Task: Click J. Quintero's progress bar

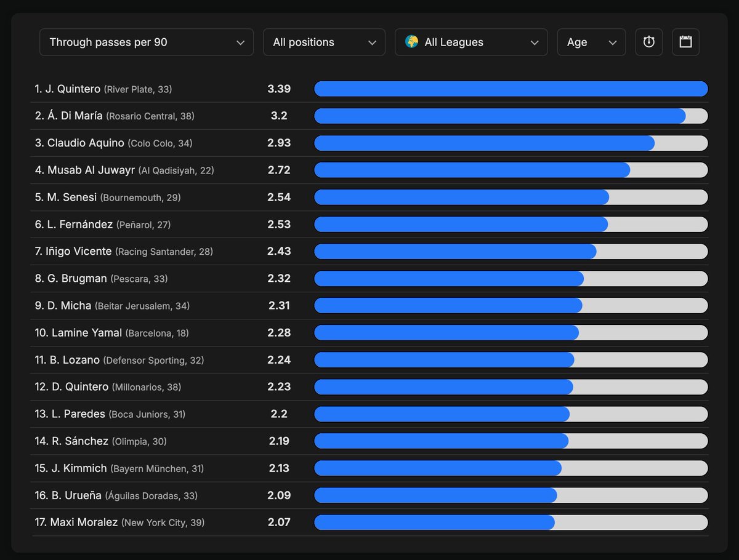Action: (511, 89)
